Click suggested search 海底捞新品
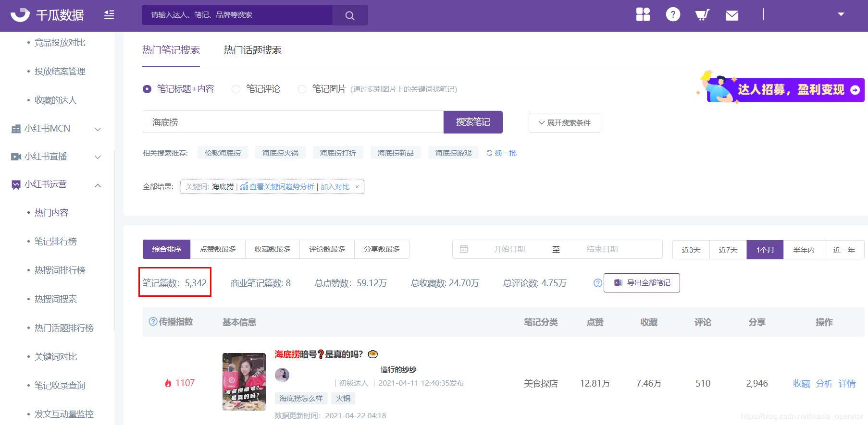Screen dimensions: 868x425 (396, 153)
